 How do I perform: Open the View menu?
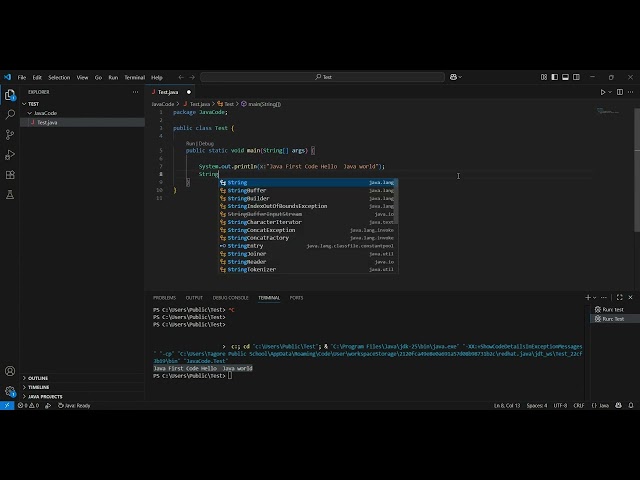click(82, 77)
